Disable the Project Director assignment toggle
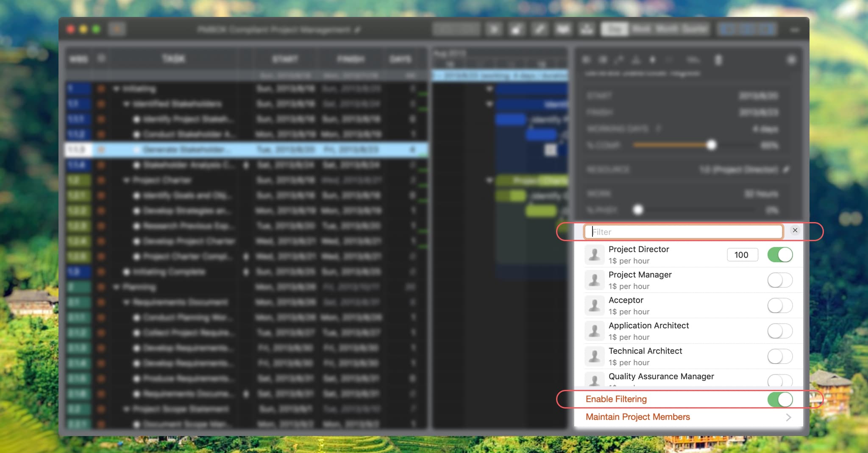Screen dimensions: 868x453 point(779,255)
